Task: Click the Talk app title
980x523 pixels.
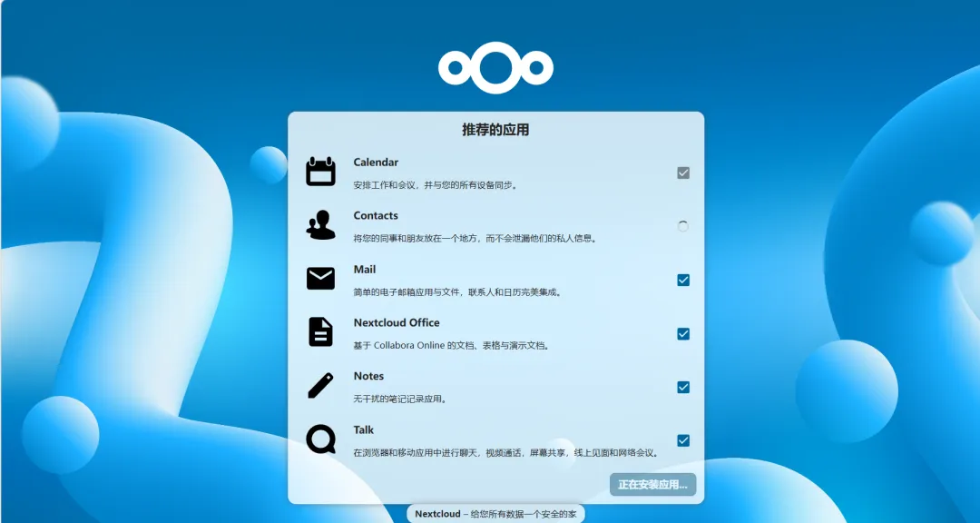Action: 364,429
